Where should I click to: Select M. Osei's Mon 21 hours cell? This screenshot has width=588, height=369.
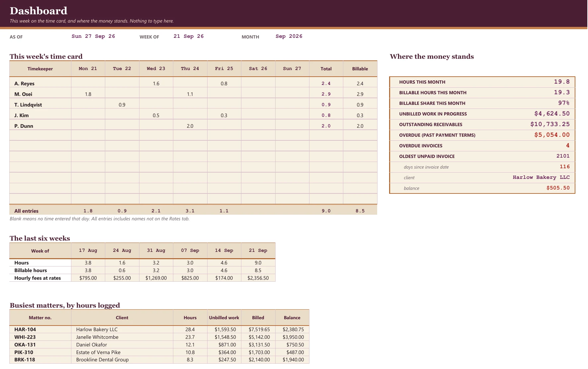coord(88,94)
